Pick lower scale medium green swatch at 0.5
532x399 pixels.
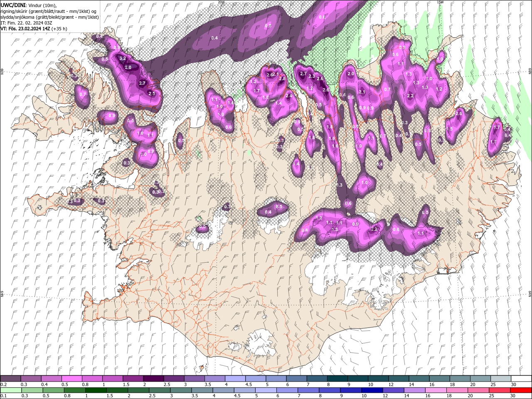click(53, 390)
